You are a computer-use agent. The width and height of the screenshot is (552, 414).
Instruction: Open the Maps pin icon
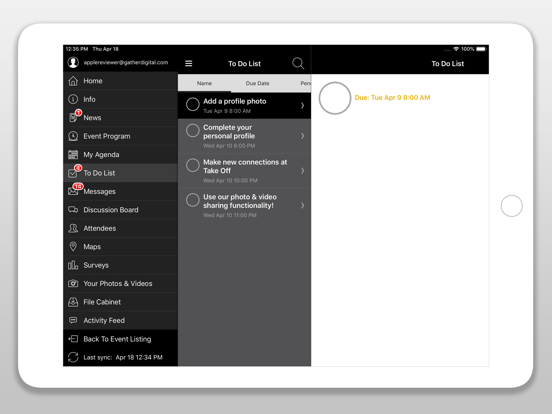coord(73,246)
